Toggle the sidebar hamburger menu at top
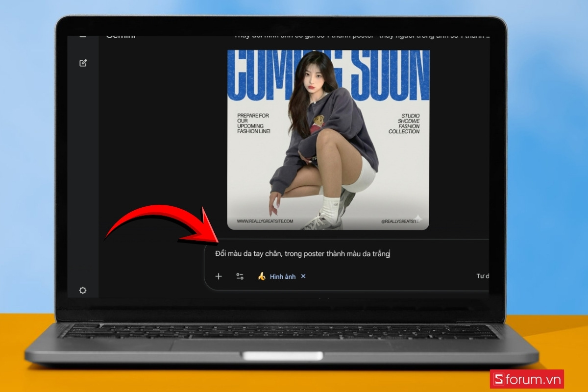 [83, 36]
